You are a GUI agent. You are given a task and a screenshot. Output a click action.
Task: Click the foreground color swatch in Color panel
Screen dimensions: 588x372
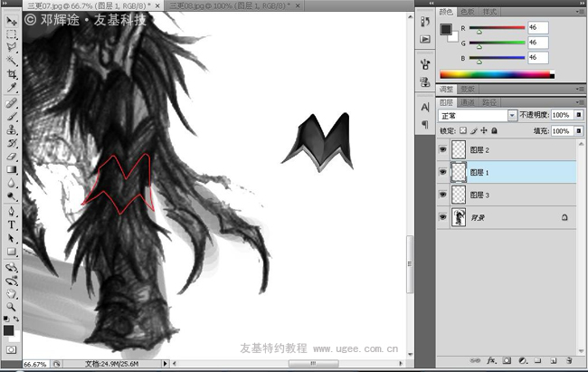pyautogui.click(x=446, y=29)
